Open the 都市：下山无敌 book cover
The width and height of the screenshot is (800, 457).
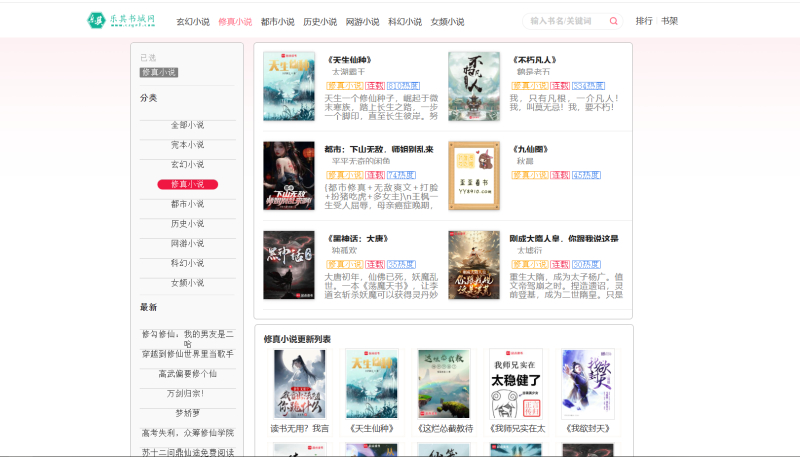289,175
